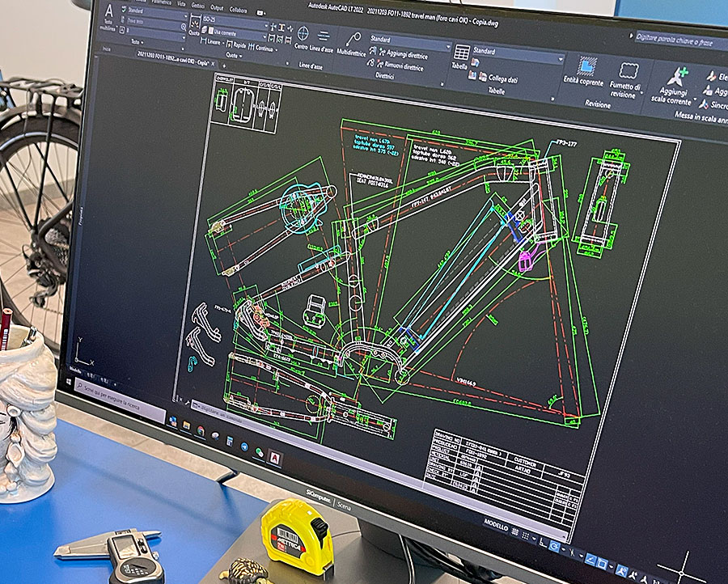Open File Explorer from the taskbar
Viewport: 728px width, 584px height.
pyautogui.click(x=187, y=425)
